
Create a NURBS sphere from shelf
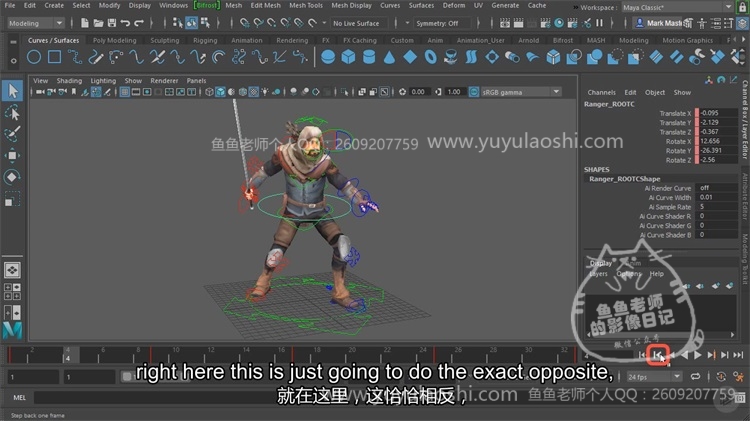point(328,57)
